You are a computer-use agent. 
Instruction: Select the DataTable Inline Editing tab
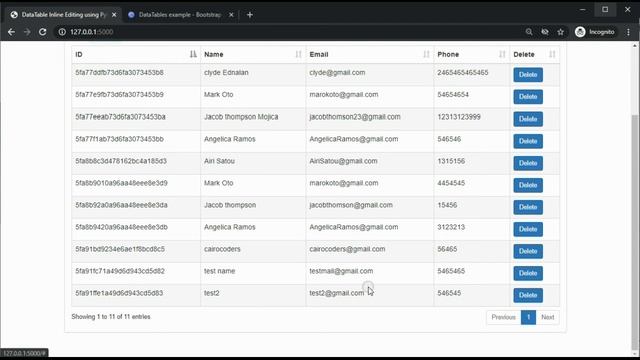(x=63, y=15)
